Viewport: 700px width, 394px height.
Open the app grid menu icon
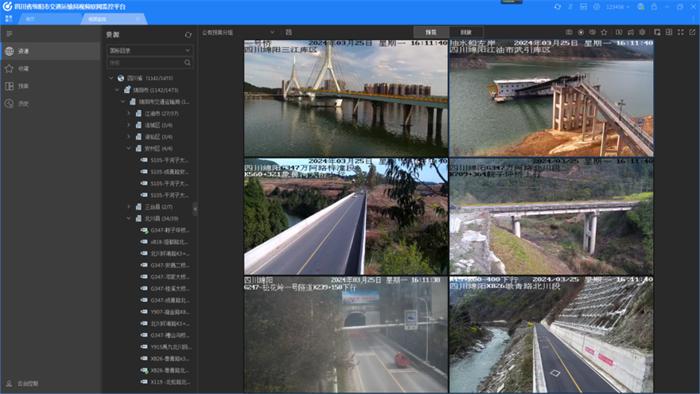[8, 19]
